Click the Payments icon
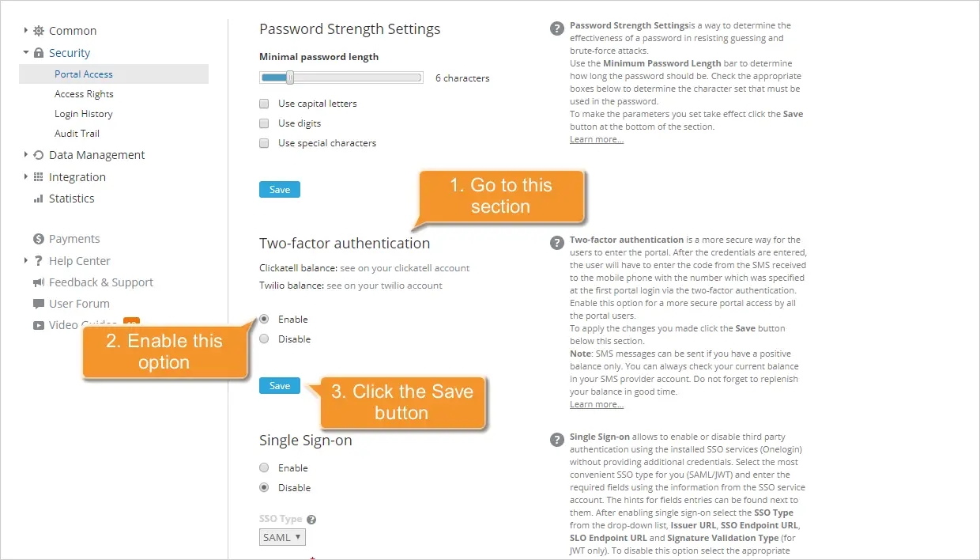980x560 pixels. click(37, 238)
